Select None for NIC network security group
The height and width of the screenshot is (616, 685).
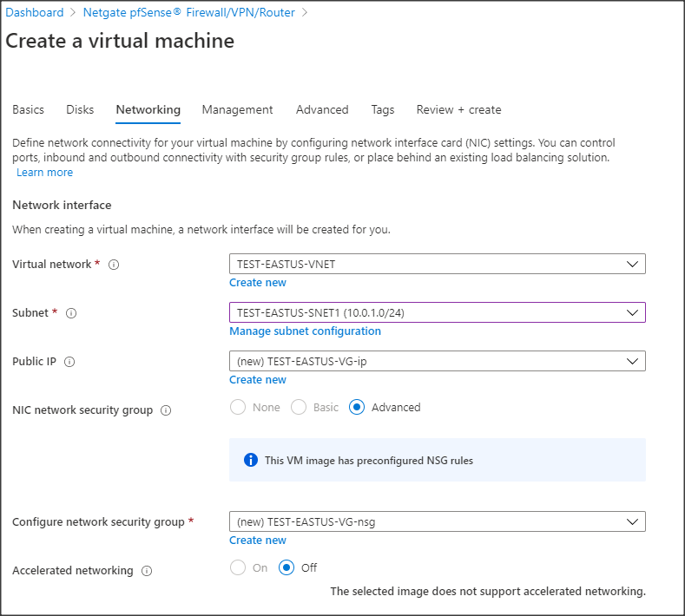[238, 408]
